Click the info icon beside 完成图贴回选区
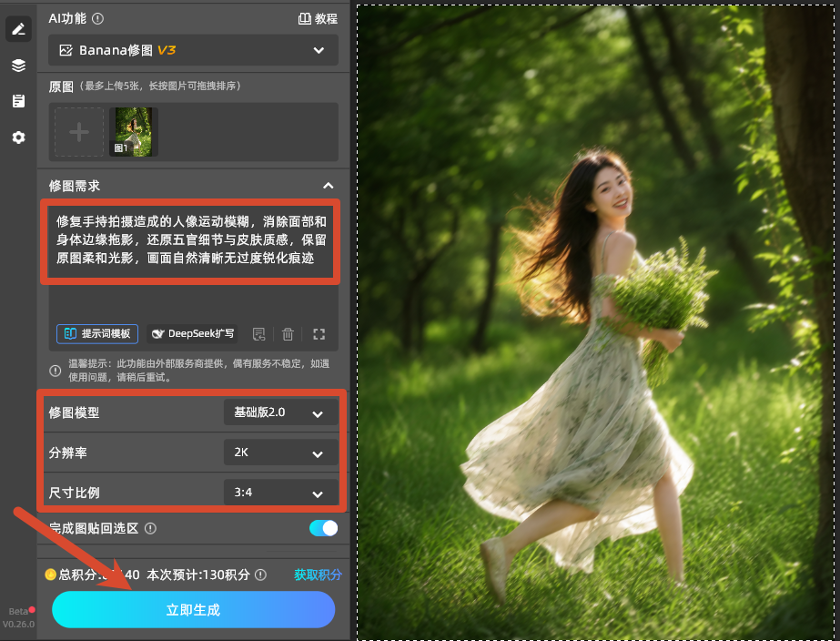 (x=150, y=528)
